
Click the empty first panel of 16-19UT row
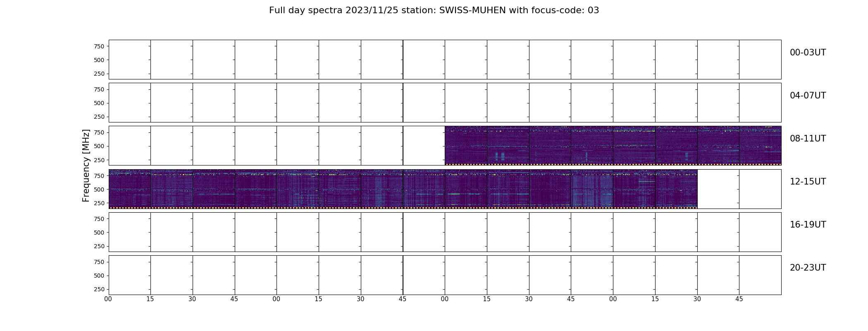129,232
